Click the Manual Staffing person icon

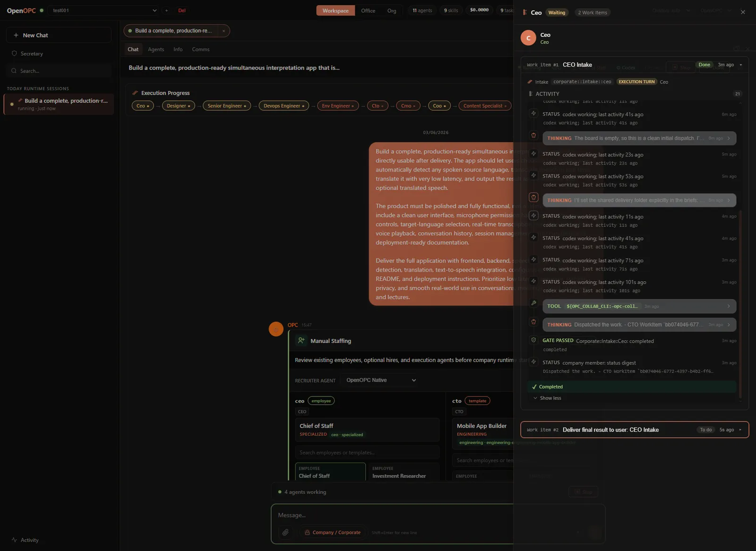(x=301, y=340)
